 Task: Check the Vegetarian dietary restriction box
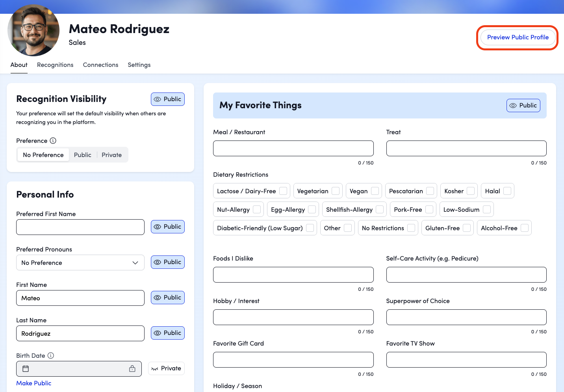click(x=336, y=191)
